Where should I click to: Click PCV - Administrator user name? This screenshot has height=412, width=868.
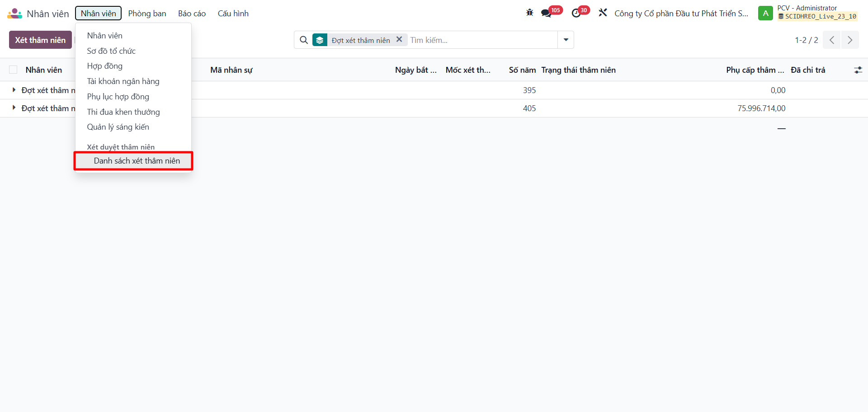tap(807, 8)
